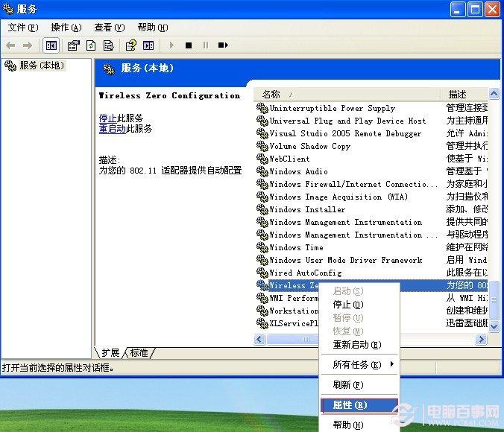The image size is (504, 432).
Task: Select 服务(本地) in the left tree
Action: coord(42,66)
